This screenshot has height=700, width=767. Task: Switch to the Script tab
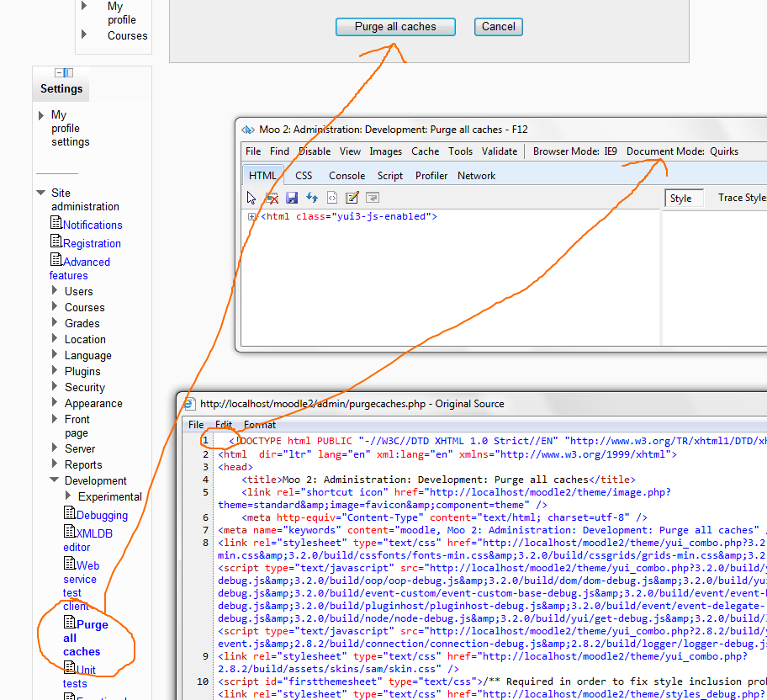point(390,176)
